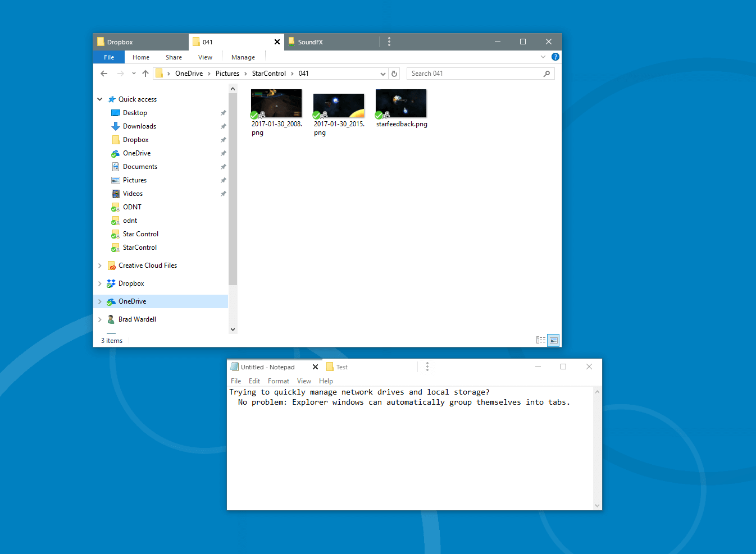
Task: Open the Format menu in Notepad
Action: point(278,381)
